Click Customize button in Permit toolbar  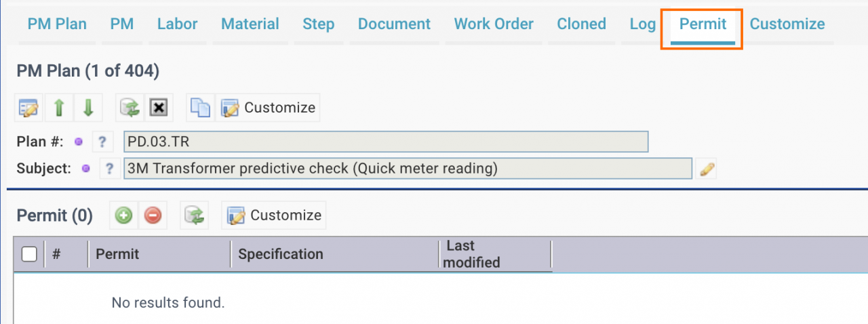(274, 216)
